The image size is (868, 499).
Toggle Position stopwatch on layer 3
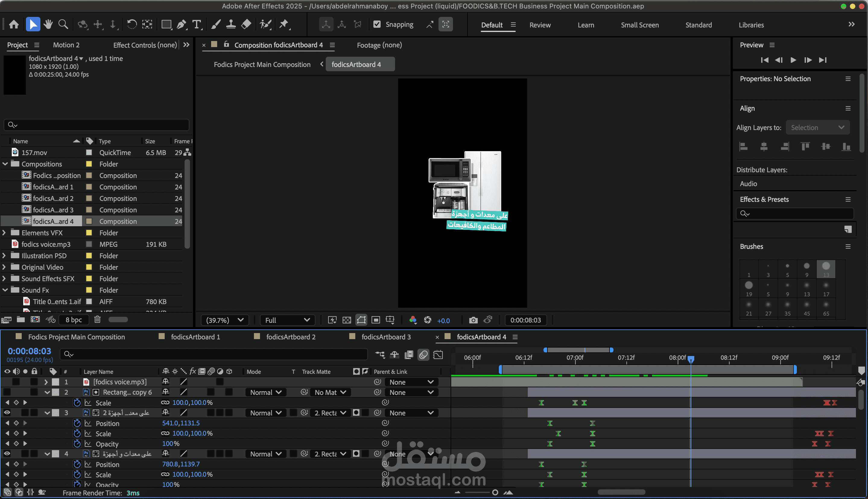[77, 423]
